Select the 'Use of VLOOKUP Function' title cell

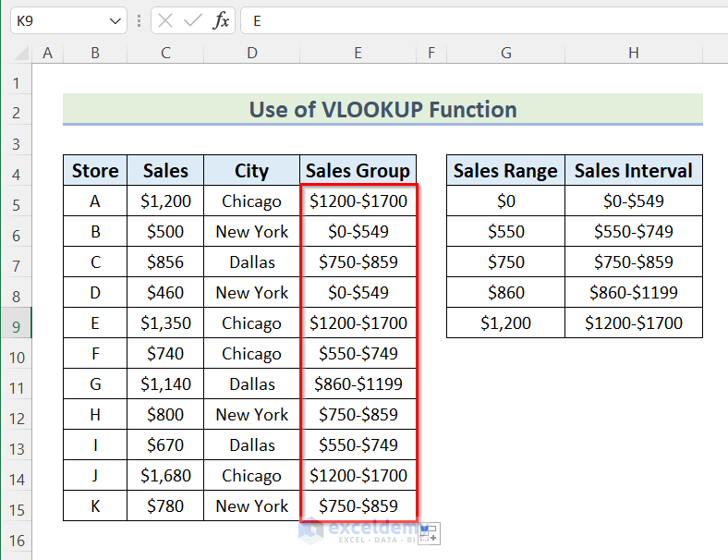pyautogui.click(x=382, y=110)
